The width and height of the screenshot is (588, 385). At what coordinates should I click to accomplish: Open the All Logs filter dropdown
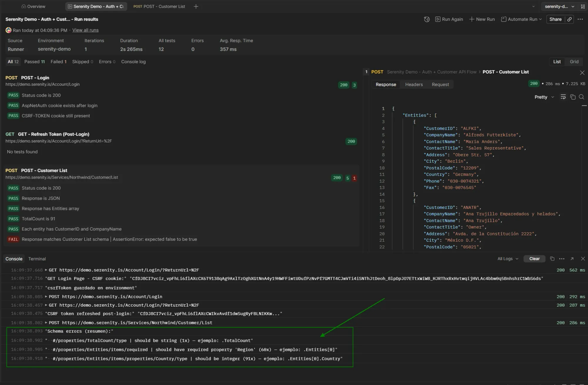pyautogui.click(x=507, y=259)
